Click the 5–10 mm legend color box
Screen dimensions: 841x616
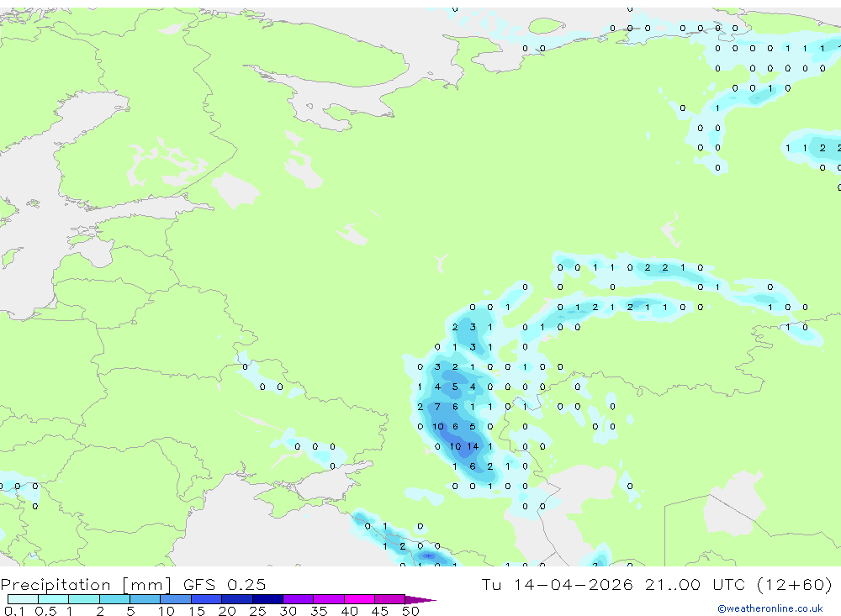145,599
